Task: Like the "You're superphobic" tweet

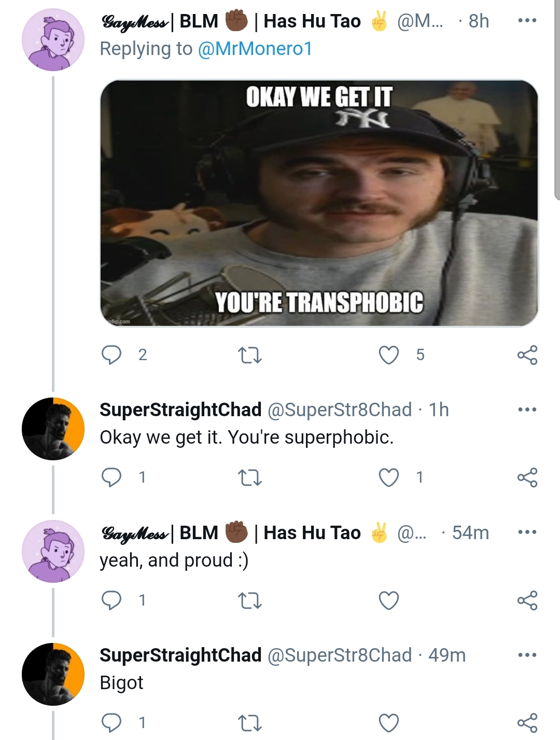Action: (389, 478)
